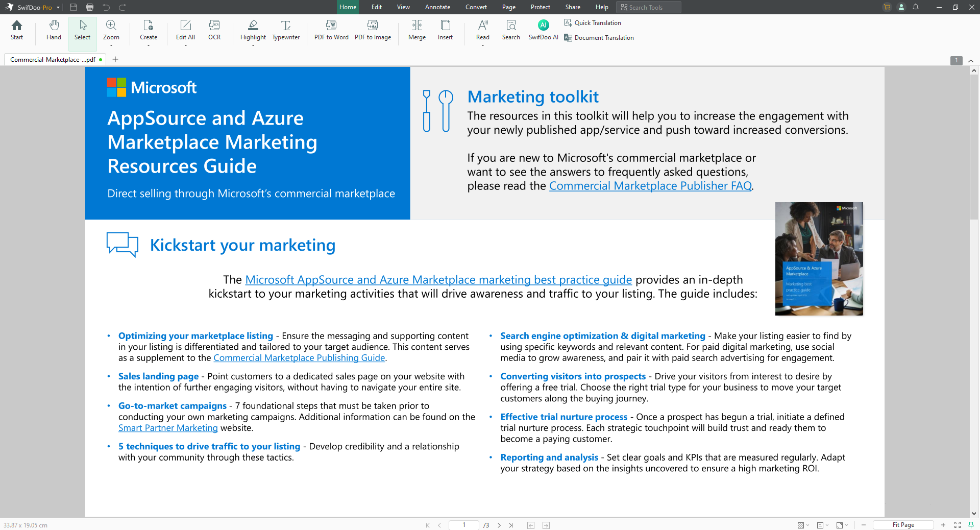
Task: Activate the Typewriter tool
Action: (286, 30)
